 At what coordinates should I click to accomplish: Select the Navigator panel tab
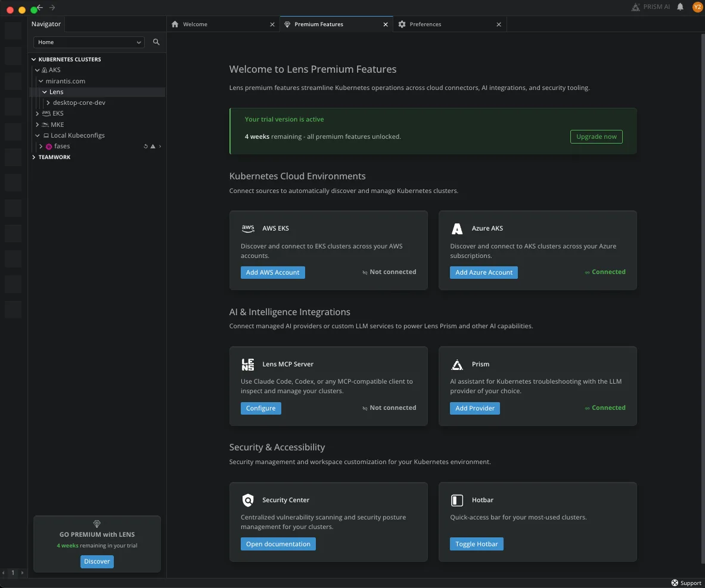(46, 24)
